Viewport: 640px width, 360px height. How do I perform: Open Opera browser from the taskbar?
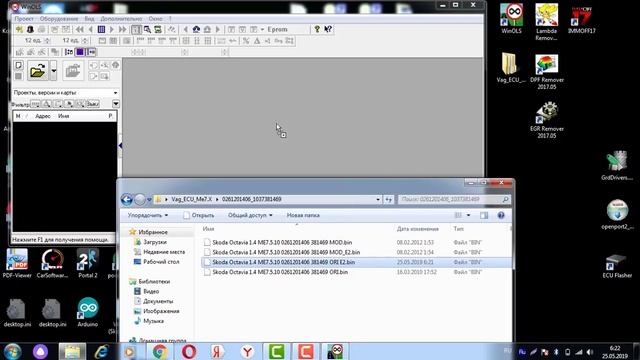pos(189,351)
